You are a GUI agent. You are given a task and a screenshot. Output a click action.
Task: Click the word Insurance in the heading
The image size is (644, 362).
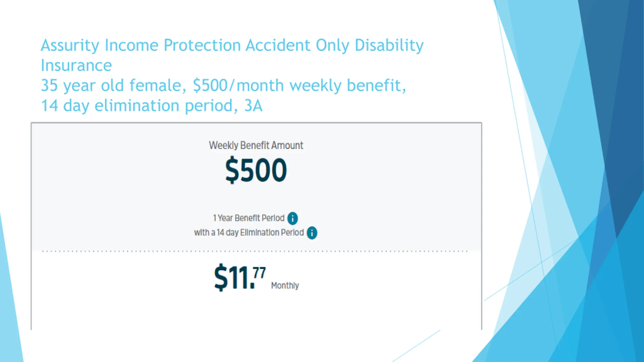point(76,65)
